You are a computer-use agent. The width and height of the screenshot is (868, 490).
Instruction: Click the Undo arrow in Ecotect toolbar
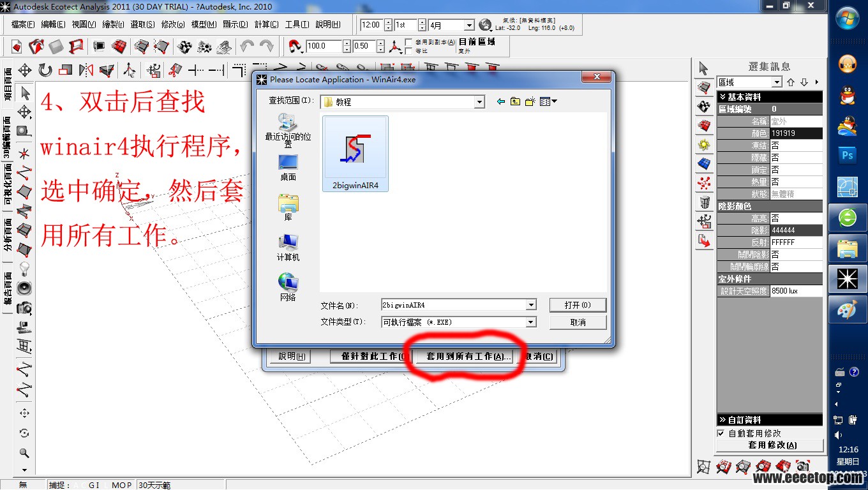(x=247, y=47)
